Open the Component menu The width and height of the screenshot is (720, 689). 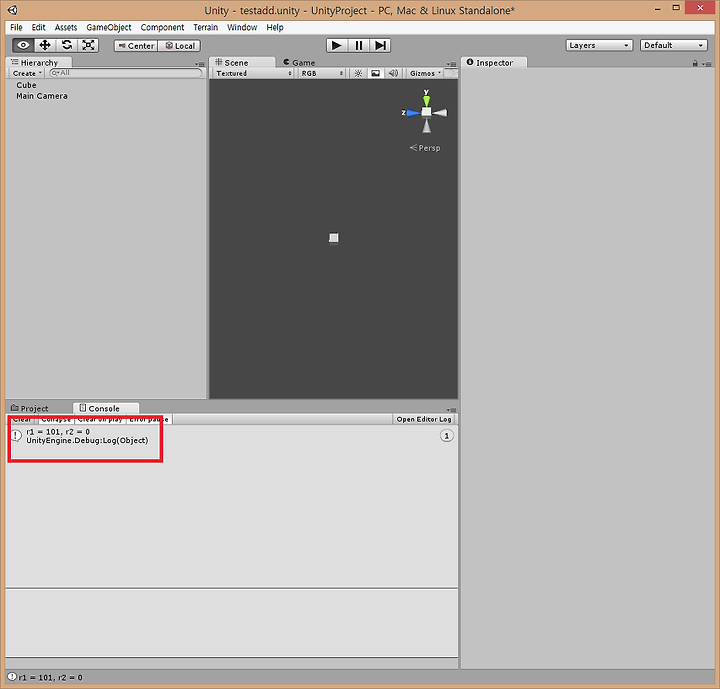point(162,28)
